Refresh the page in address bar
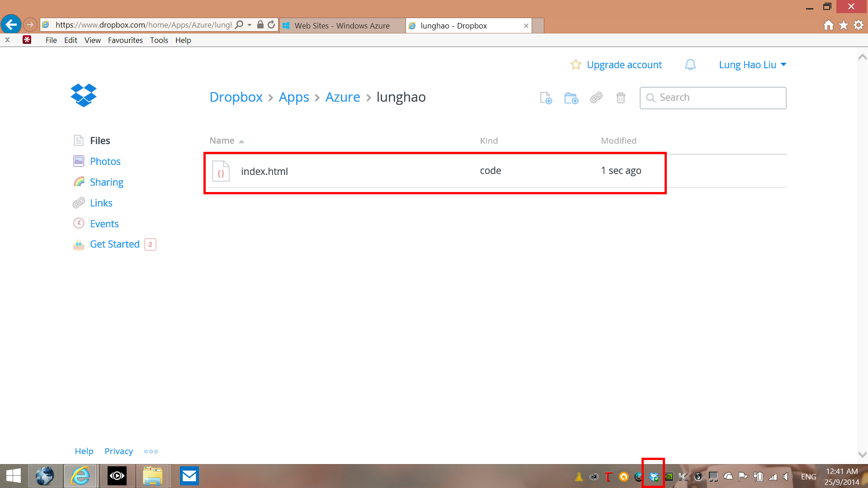The image size is (868, 488). pos(271,25)
